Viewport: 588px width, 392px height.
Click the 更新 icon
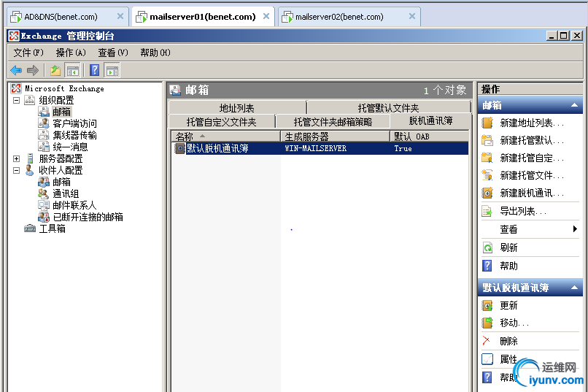click(x=487, y=305)
